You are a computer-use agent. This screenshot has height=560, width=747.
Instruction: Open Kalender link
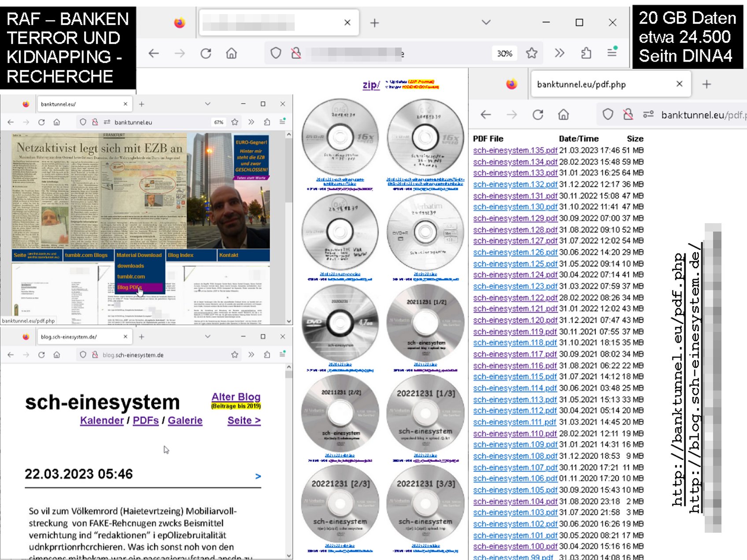(102, 420)
